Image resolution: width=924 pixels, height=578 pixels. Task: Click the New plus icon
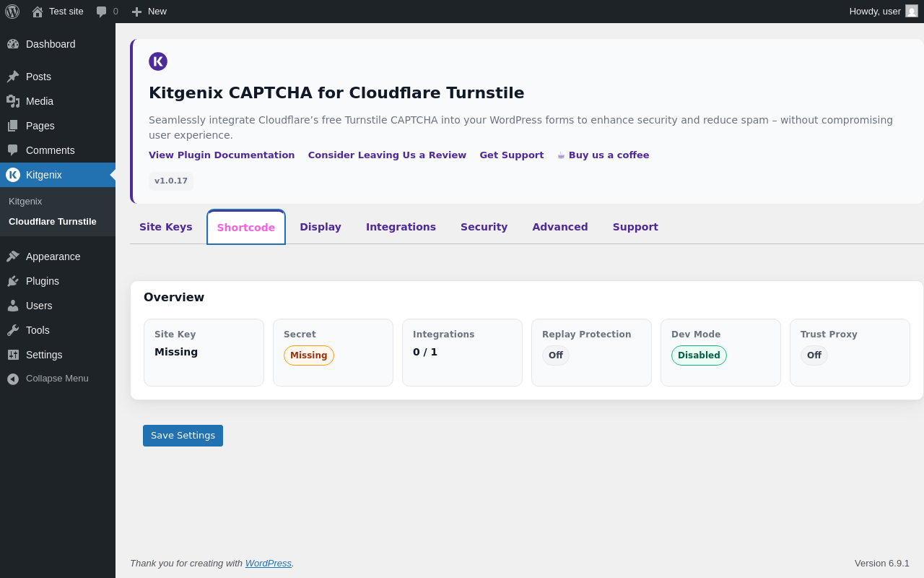[x=136, y=12]
